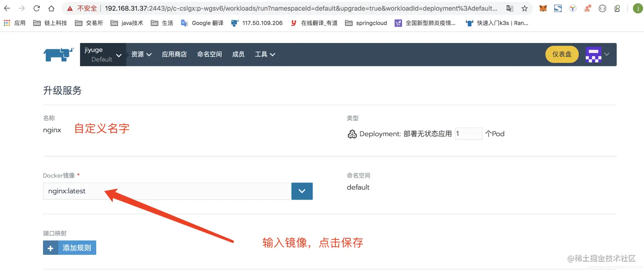Open the circular braces extension icon

(x=602, y=8)
